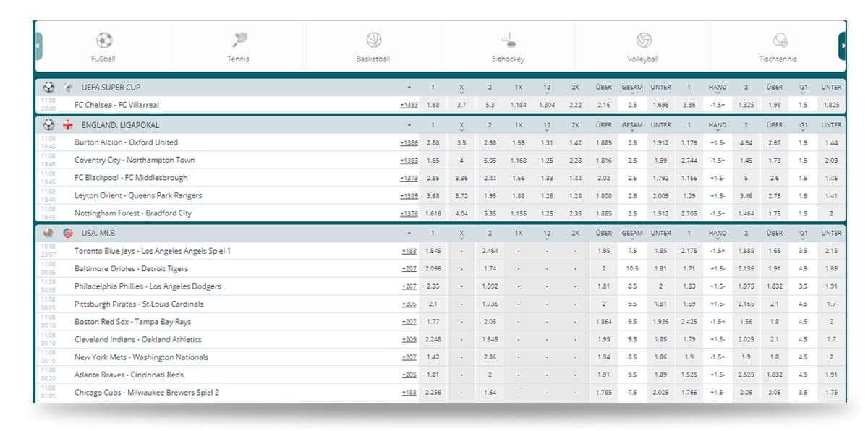868x431 pixels.
Task: Open the Tennis tab label
Action: click(238, 59)
